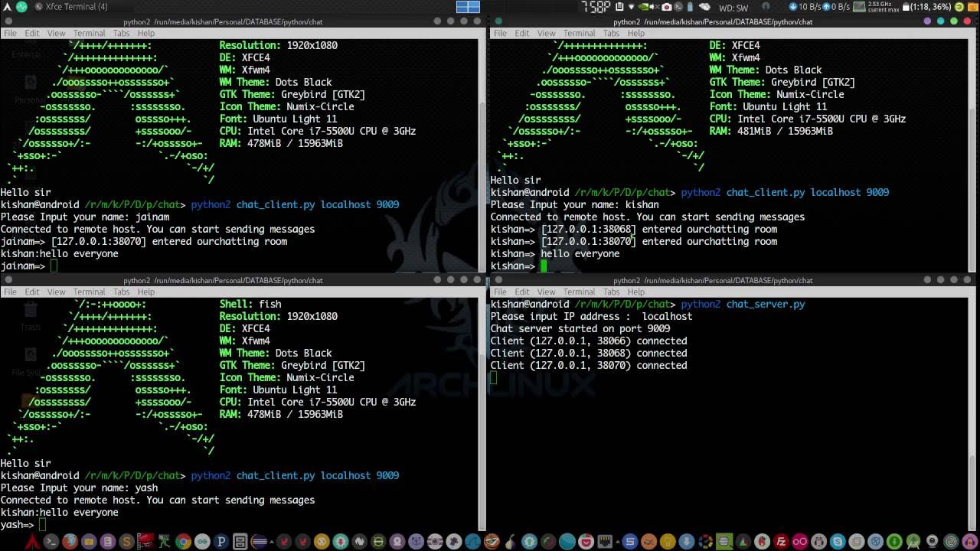Launch Arduino IDE from the dock
Image resolution: width=980 pixels, height=551 pixels.
202,542
